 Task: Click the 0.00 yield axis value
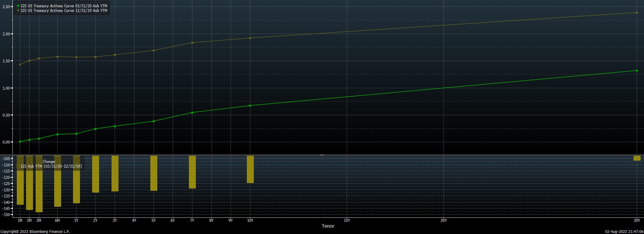(6, 142)
